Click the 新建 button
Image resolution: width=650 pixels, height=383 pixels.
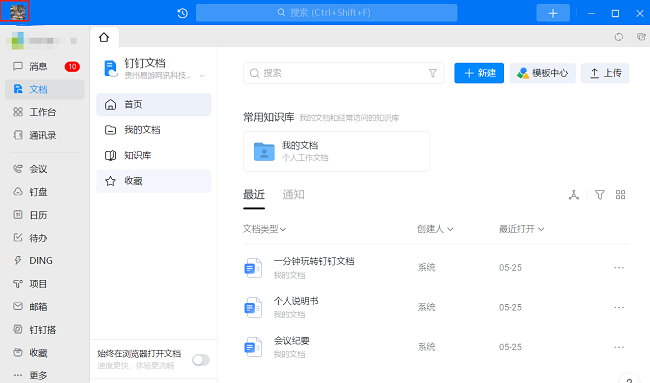pyautogui.click(x=479, y=73)
